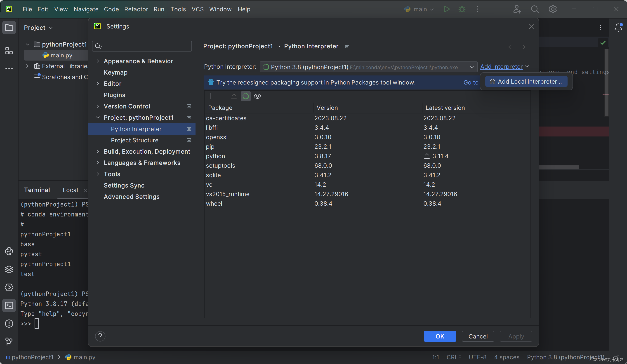The image size is (627, 364).
Task: Open the notifications bell icon
Action: [618, 27]
